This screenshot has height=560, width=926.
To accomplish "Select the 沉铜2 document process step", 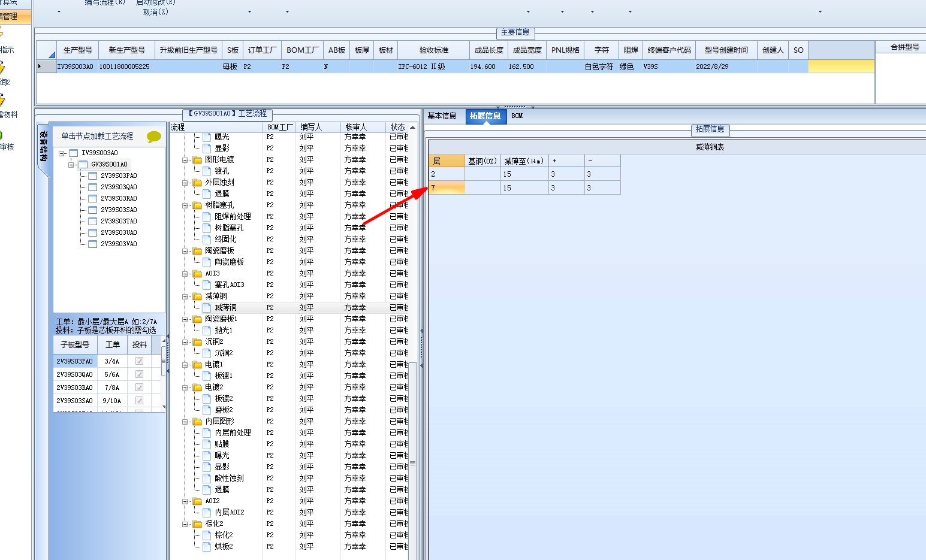I will coord(224,353).
